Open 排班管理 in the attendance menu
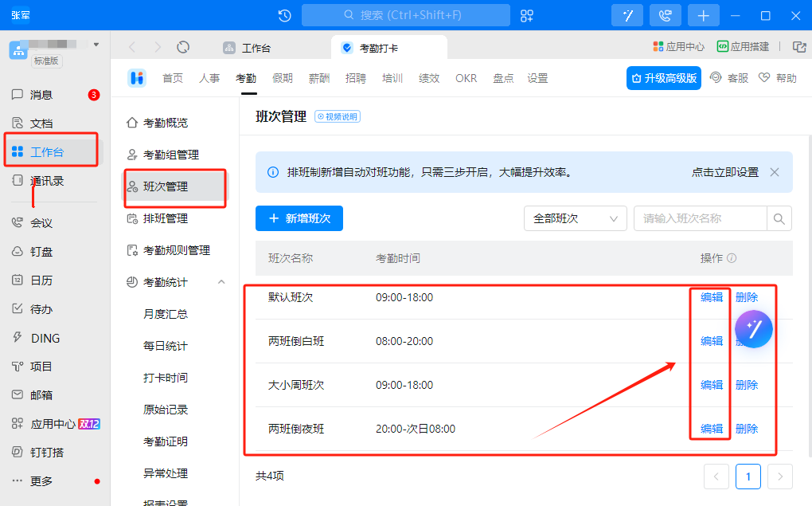Viewport: 812px width, 506px height. 165,218
